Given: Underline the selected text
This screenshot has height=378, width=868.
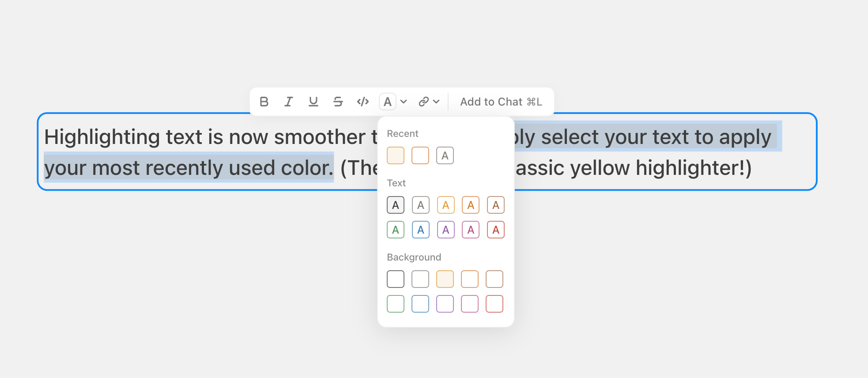Looking at the screenshot, I should pos(313,102).
